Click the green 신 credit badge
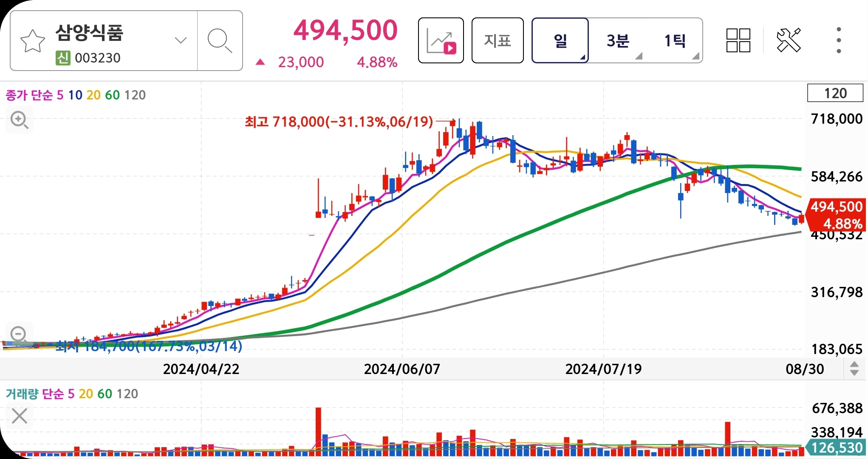The height and width of the screenshot is (459, 868). pyautogui.click(x=63, y=58)
